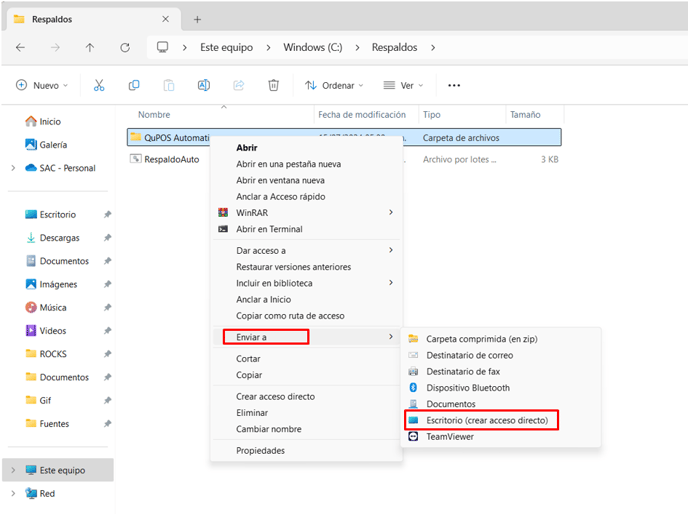Send to Documentos in submenu
This screenshot has height=525, width=688.
pyautogui.click(x=451, y=404)
